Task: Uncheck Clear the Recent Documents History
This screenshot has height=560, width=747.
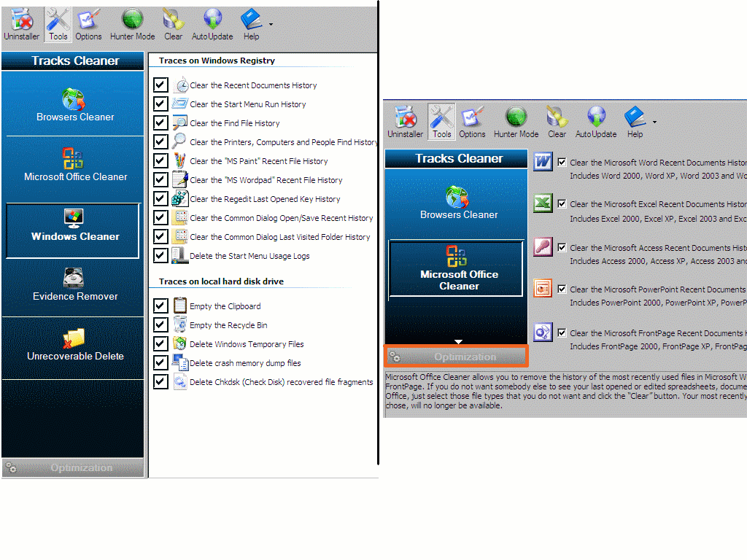Action: (x=160, y=85)
